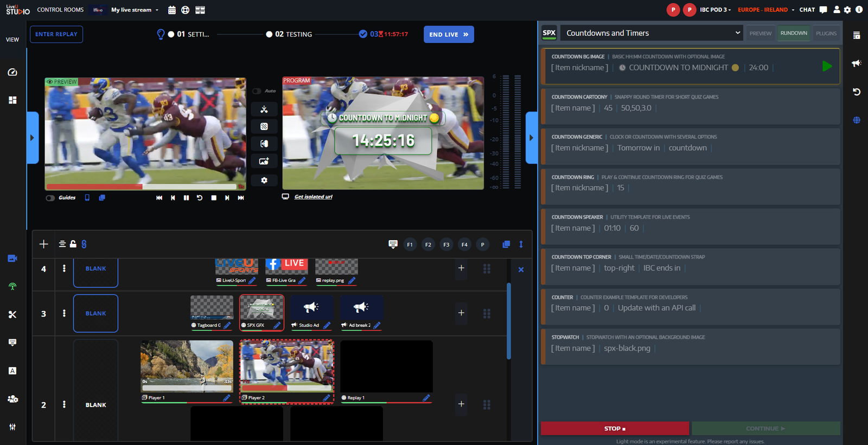Click the lock icon in layers toolbar
Screen dimensions: 868x445
[x=73, y=244]
